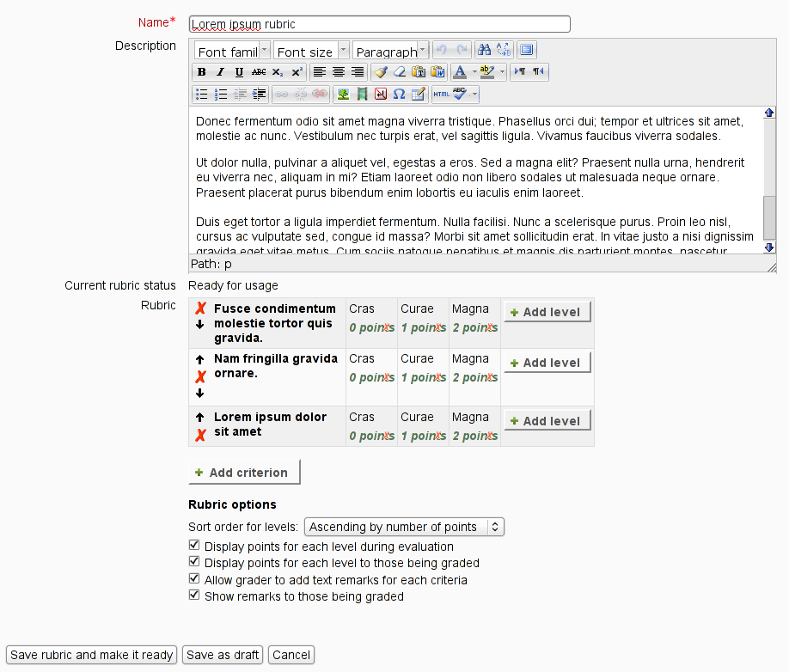Delete the 'Fusce condimentum' criterion with red X
Viewport: 789px width, 672px height.
click(x=200, y=309)
